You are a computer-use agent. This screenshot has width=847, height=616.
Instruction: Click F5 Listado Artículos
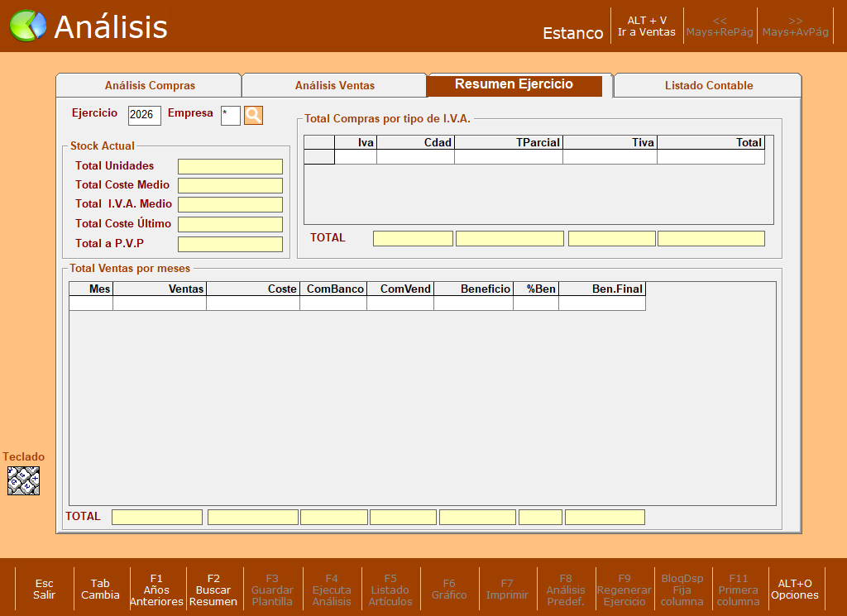390,590
